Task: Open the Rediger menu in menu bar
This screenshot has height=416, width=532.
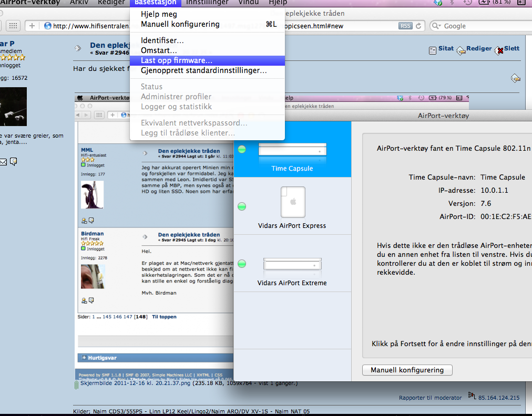Action: tap(111, 3)
